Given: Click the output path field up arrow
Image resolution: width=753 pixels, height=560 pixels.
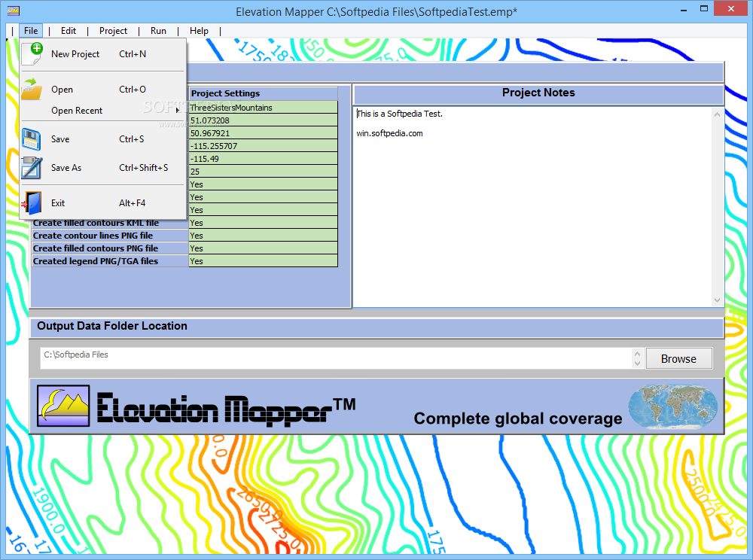Looking at the screenshot, I should pyautogui.click(x=637, y=354).
